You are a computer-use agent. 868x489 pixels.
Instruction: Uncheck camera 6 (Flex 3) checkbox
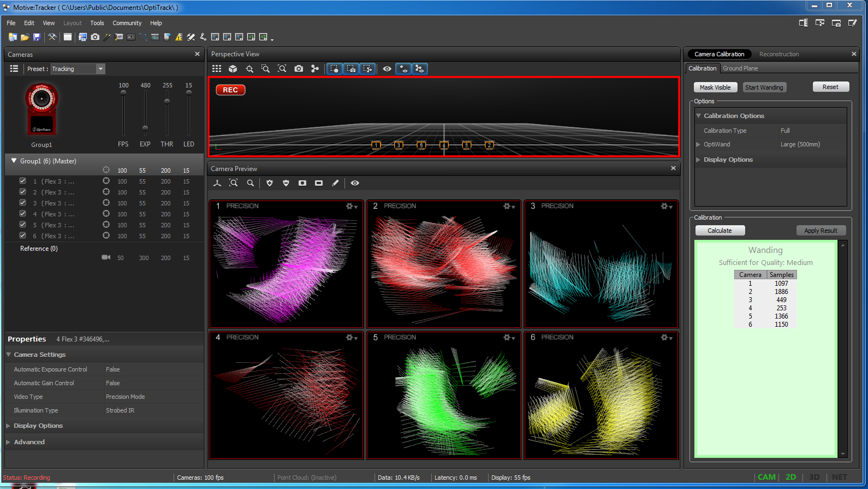[x=22, y=235]
